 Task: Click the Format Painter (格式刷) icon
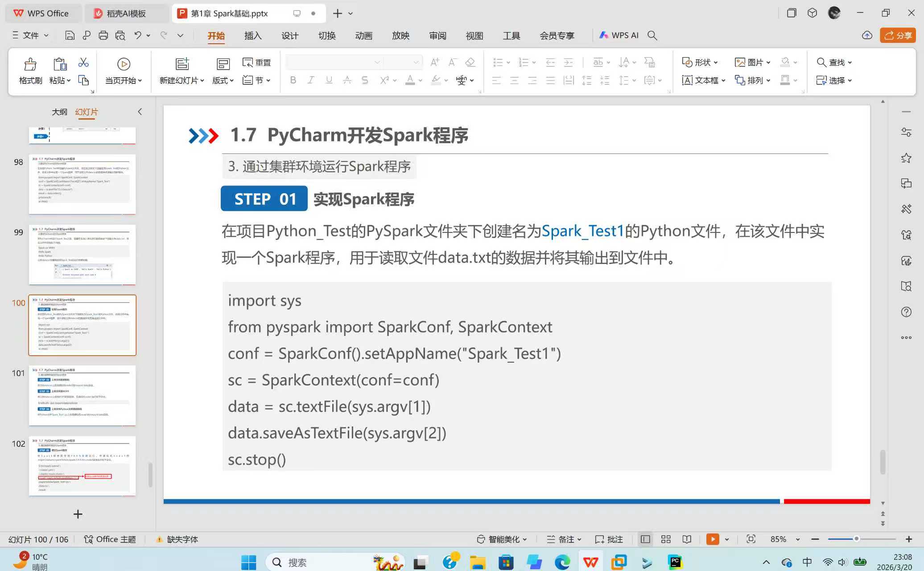pos(30,65)
